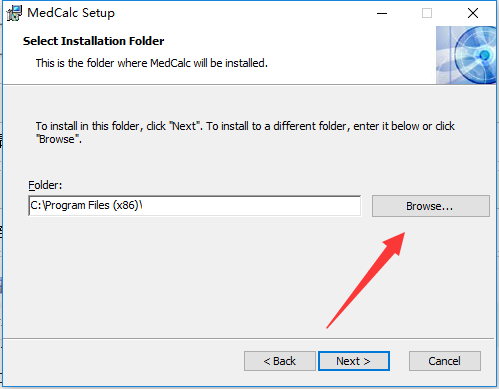Close the MedCalc Setup dialog
Viewport: 499px width, 389px height.
[473, 13]
